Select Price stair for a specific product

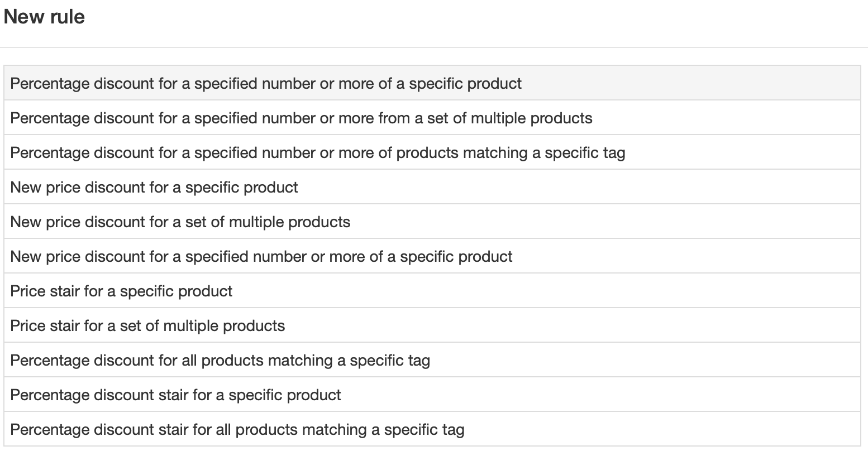pyautogui.click(x=121, y=291)
